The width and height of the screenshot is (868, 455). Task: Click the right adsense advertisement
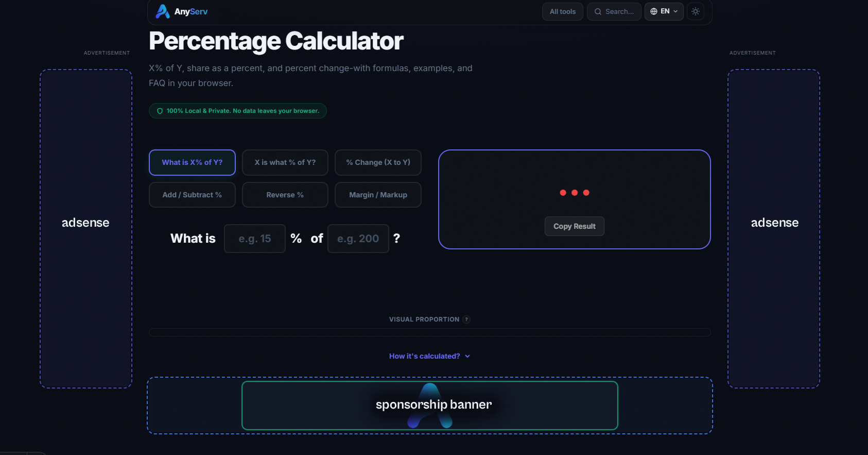click(774, 229)
